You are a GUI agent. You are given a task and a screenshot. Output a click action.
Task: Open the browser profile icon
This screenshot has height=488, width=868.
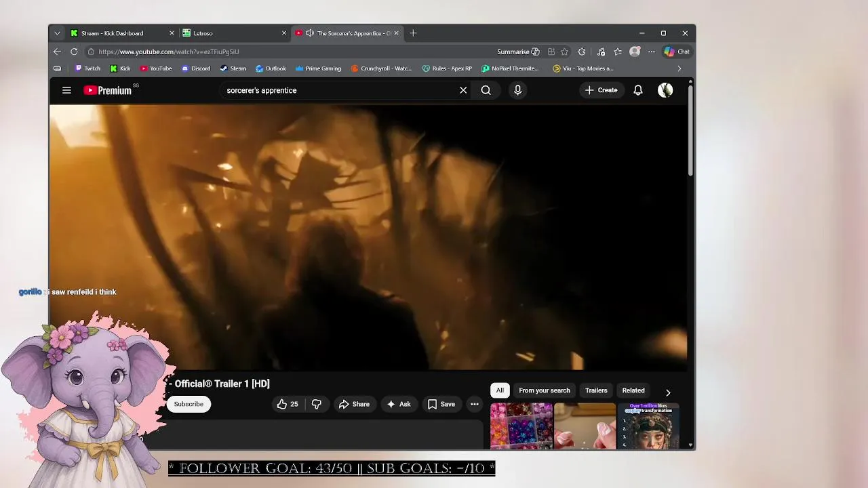(635, 52)
